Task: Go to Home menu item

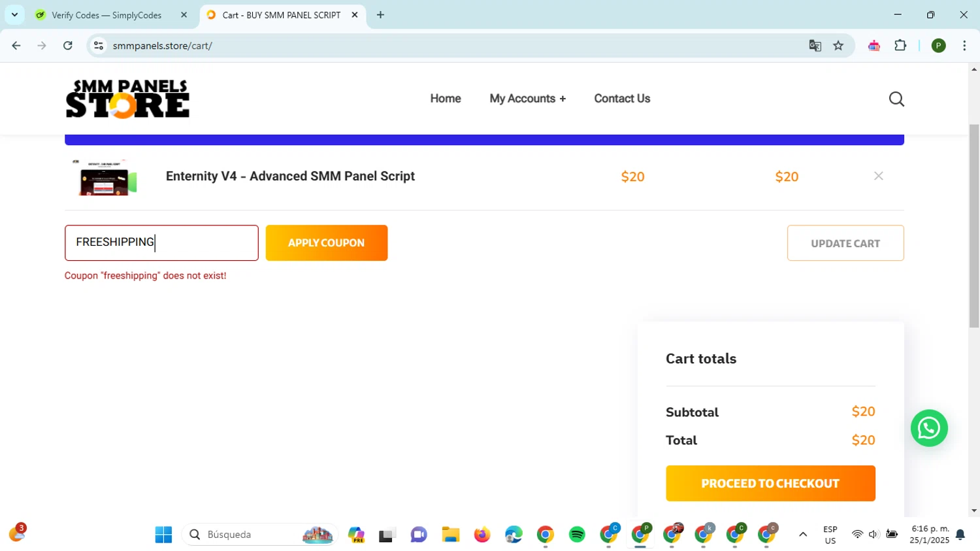Action: 446,99
